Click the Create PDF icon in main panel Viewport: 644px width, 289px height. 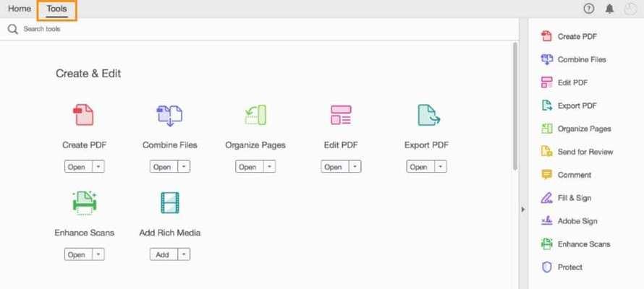click(x=83, y=115)
